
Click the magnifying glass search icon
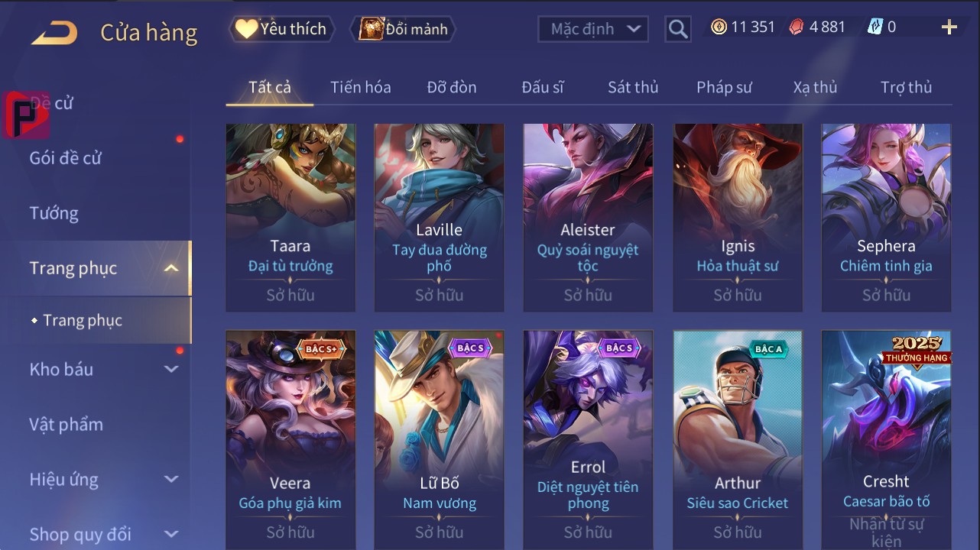tap(678, 29)
